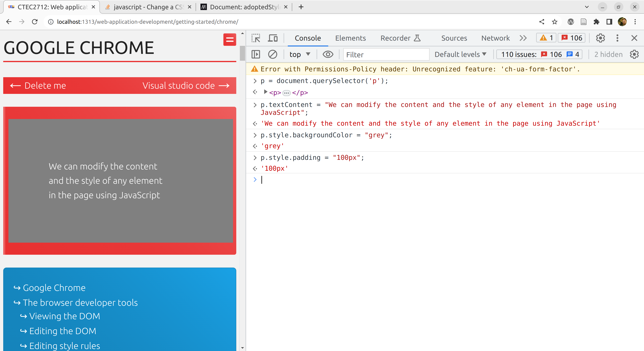Follow the Visual studio code next link

[x=186, y=86]
